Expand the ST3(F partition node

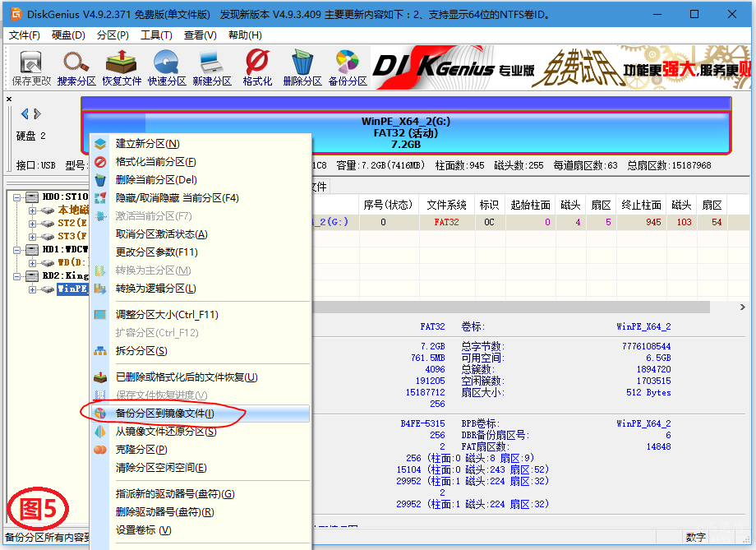(x=32, y=237)
